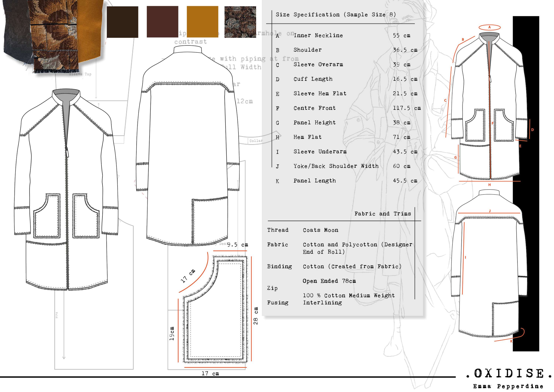Click the '16.5 cm' cuff value
The height and width of the screenshot is (392, 554).
click(405, 79)
